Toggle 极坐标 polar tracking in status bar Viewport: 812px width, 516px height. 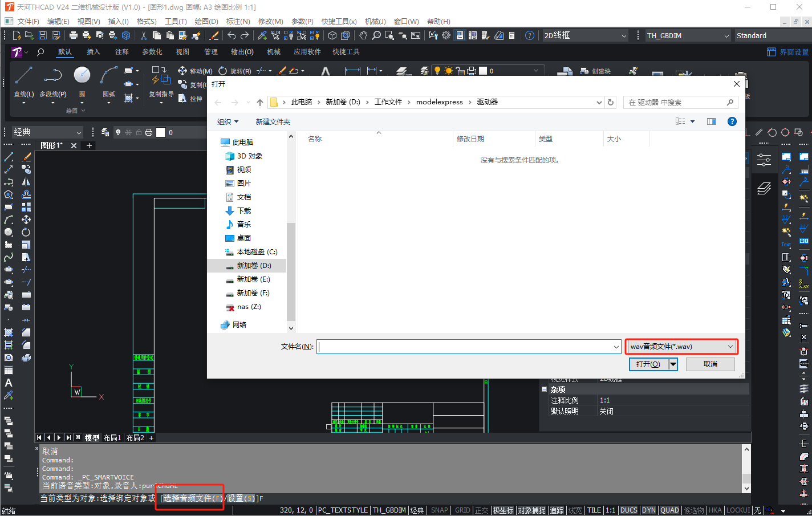[x=504, y=510]
